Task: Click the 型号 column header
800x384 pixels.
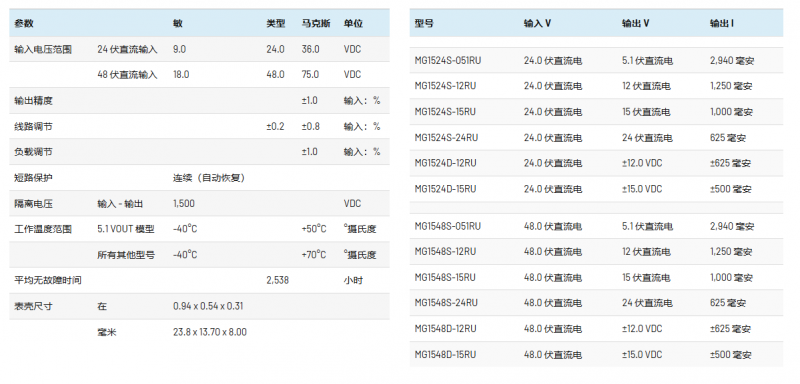Action: (x=424, y=23)
